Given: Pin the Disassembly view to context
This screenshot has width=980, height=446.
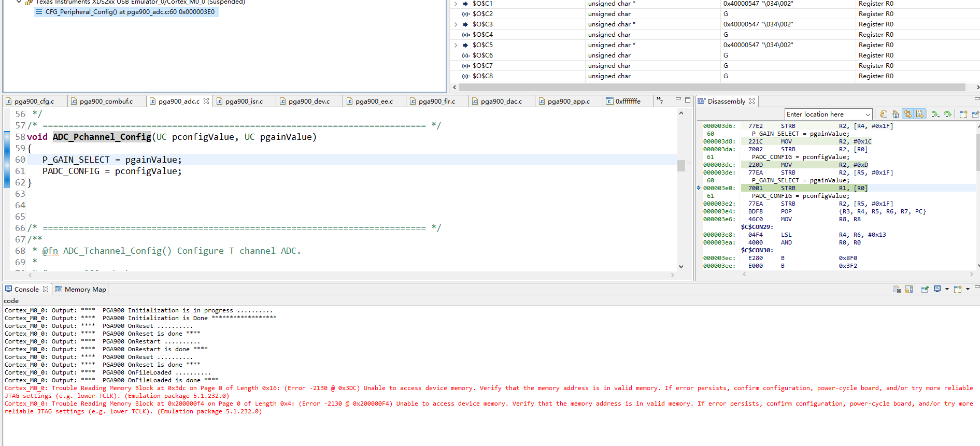Looking at the screenshot, I should [x=975, y=114].
